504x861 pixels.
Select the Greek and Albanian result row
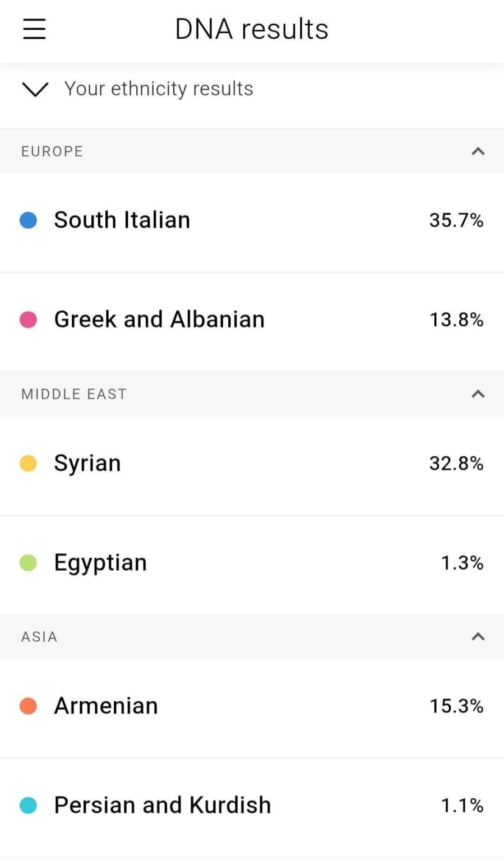[252, 320]
